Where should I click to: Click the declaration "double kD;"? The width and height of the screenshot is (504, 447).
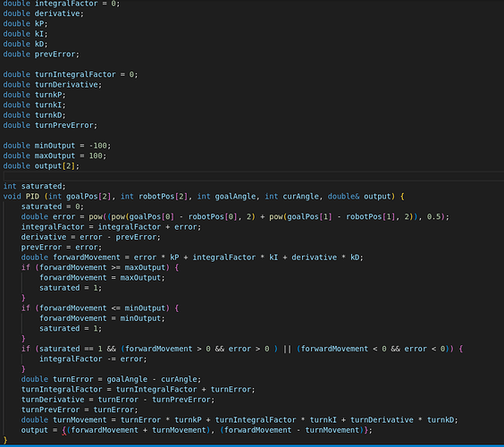pyautogui.click(x=25, y=44)
